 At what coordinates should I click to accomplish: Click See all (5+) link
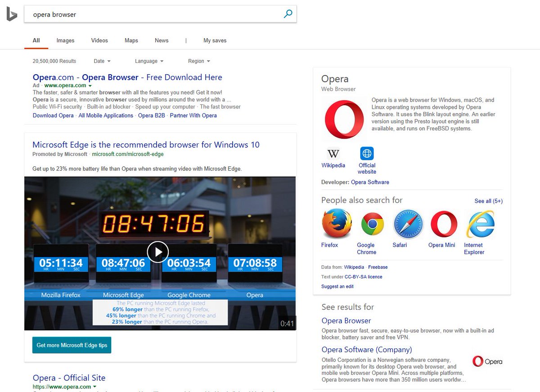[x=488, y=201]
